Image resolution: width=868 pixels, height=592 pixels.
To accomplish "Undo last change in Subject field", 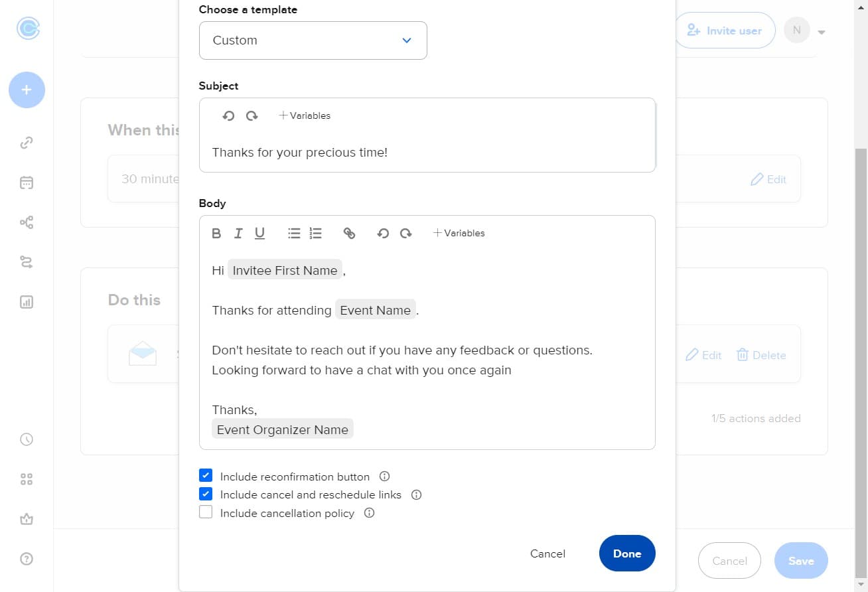I will point(228,115).
